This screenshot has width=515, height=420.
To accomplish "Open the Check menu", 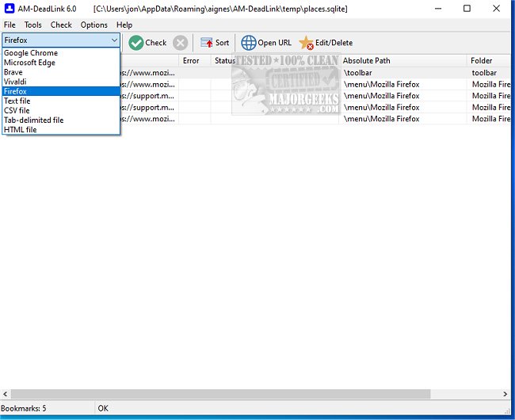I will 61,25.
